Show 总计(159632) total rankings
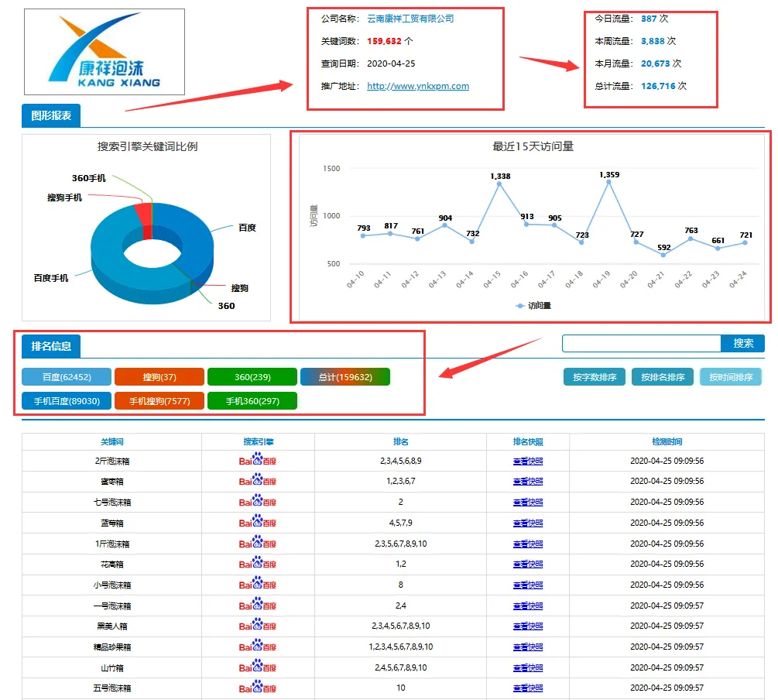 pyautogui.click(x=345, y=377)
